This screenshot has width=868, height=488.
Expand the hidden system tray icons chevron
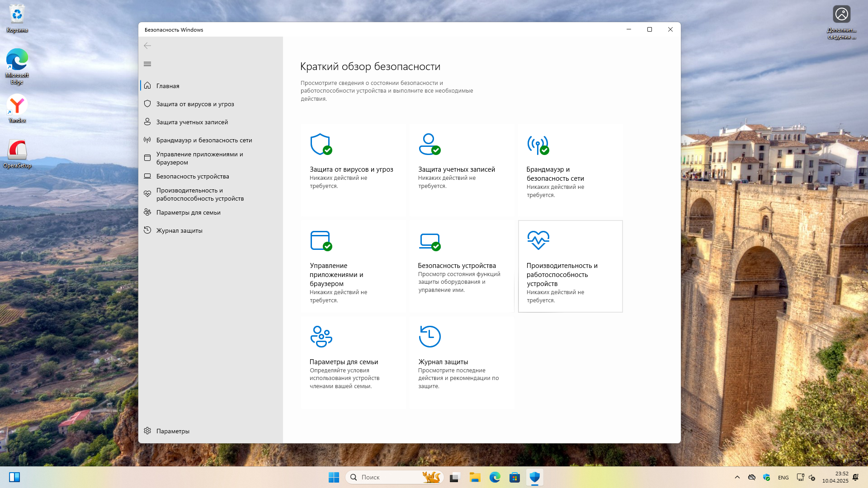(x=737, y=477)
